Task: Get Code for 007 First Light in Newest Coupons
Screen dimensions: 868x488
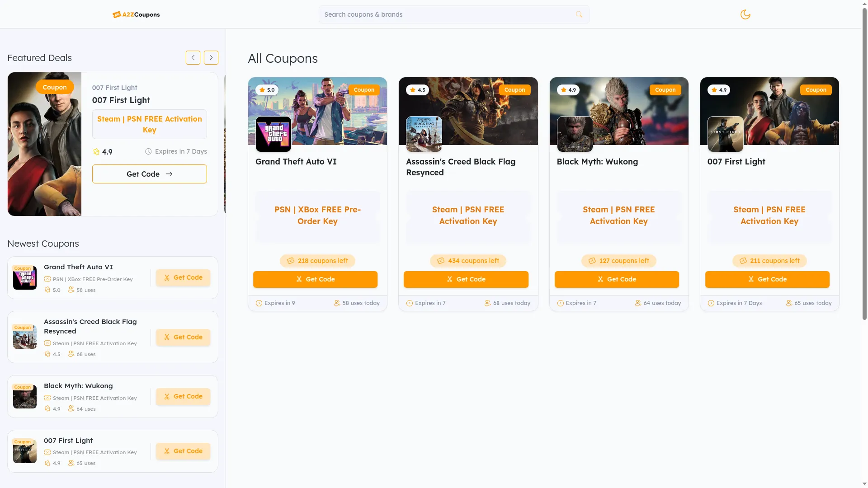Action: coord(183,451)
